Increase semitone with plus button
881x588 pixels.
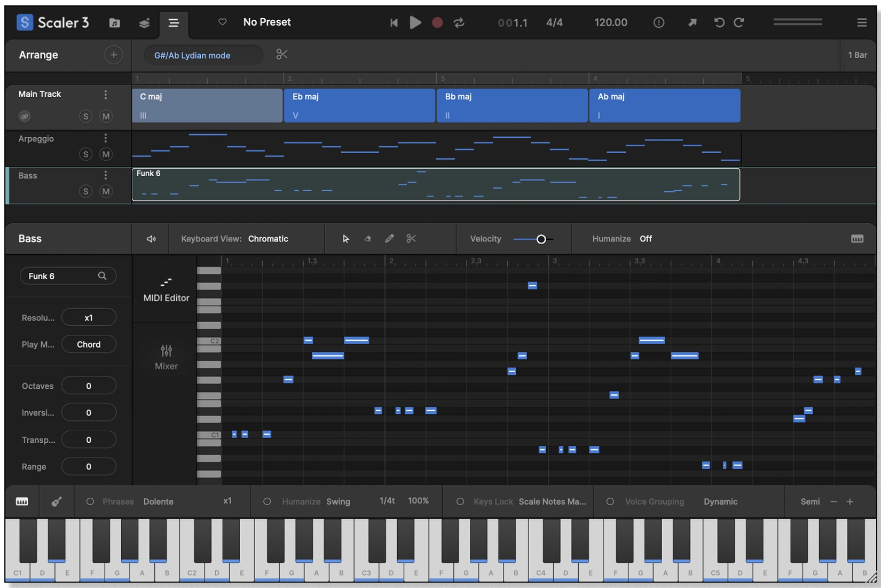click(x=849, y=501)
